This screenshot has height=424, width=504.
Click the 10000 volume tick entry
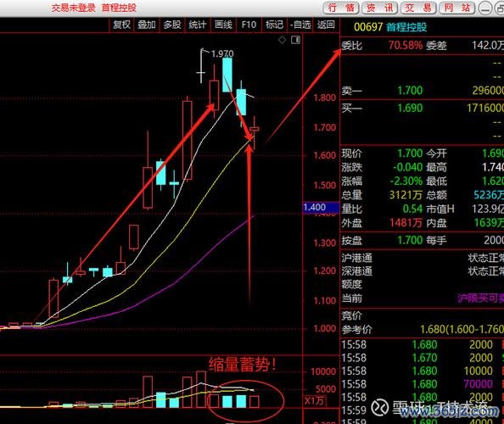point(478,371)
